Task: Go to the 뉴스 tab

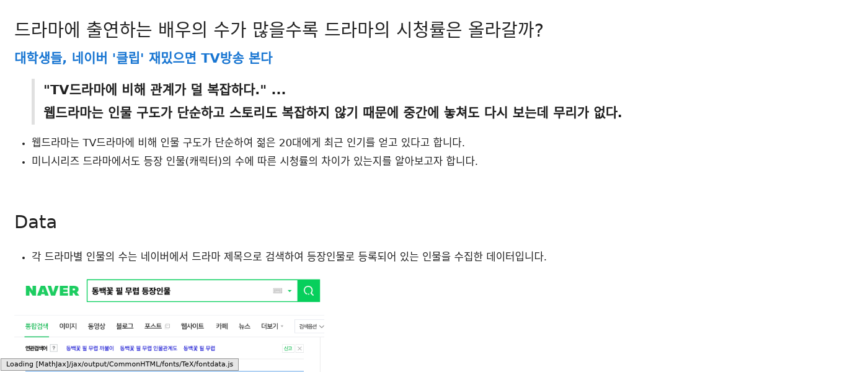Action: [244, 326]
